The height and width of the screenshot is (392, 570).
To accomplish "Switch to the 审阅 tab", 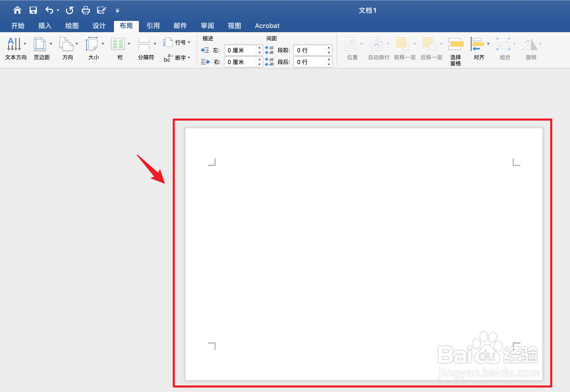I will (207, 26).
